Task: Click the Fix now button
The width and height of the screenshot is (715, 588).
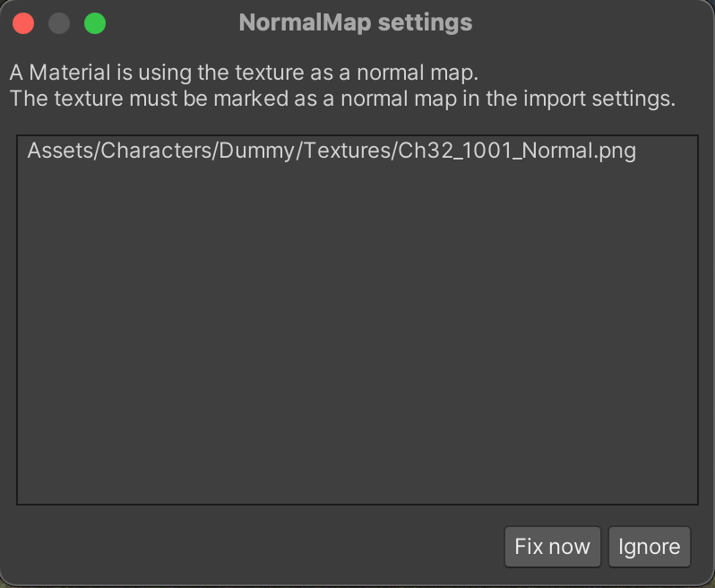Action: tap(552, 546)
